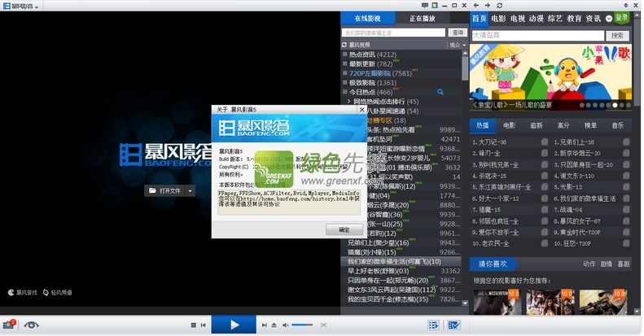The width and height of the screenshot is (644, 336).
Task: Open 兄弟们上-16 in ranking list
Action: 574,142
